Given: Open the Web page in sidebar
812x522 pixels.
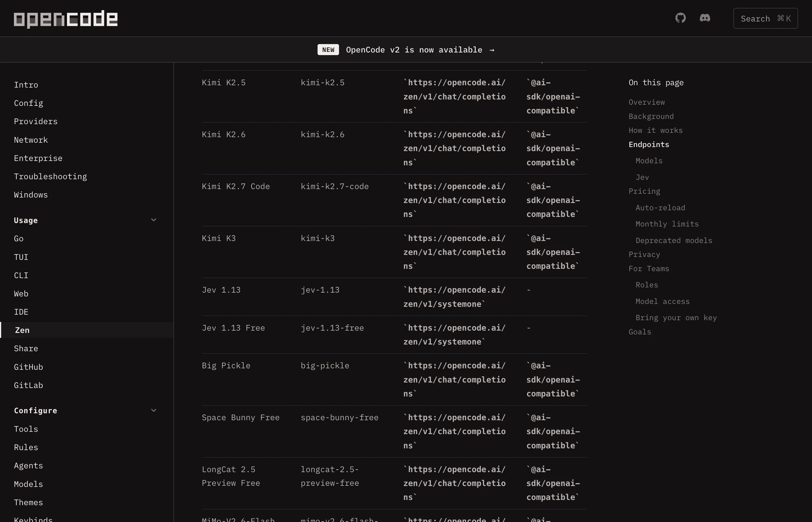Looking at the screenshot, I should 21,293.
